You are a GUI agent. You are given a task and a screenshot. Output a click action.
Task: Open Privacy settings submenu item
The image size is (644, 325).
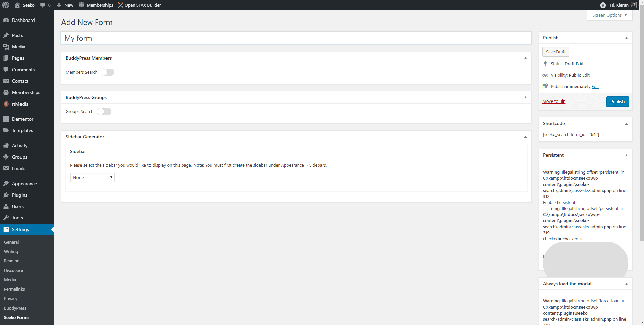[x=11, y=298]
